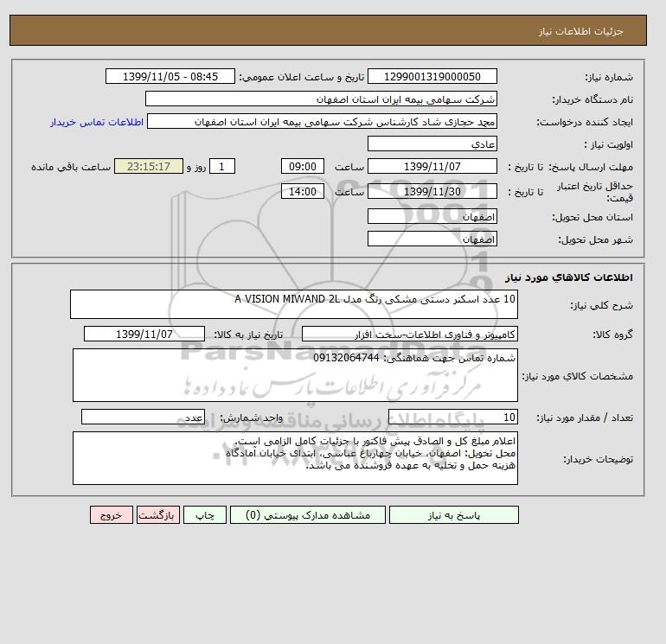Click the deadline hour field 09:00
Screen dimensions: 666x644
[x=303, y=167]
